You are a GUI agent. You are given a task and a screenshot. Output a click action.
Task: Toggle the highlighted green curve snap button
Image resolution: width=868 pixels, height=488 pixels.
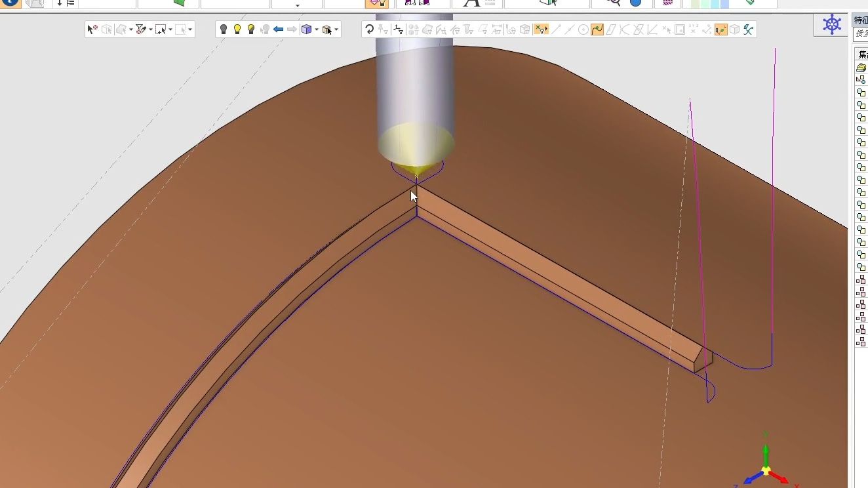click(597, 30)
